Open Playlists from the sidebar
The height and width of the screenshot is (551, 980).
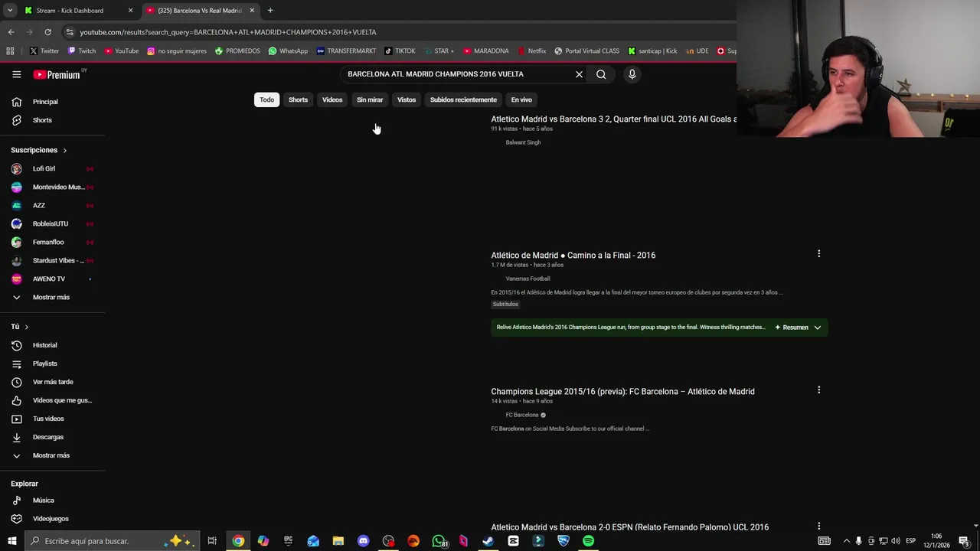pos(52,364)
